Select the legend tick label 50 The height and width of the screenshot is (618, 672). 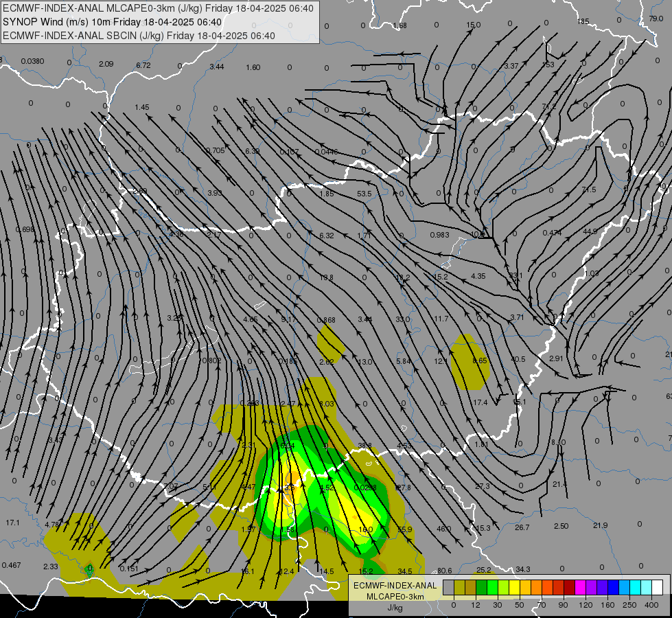519,605
